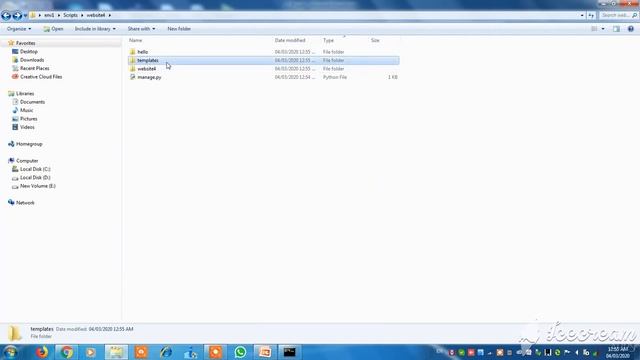Select the templates folder row
The width and height of the screenshot is (640, 360).
click(x=264, y=60)
